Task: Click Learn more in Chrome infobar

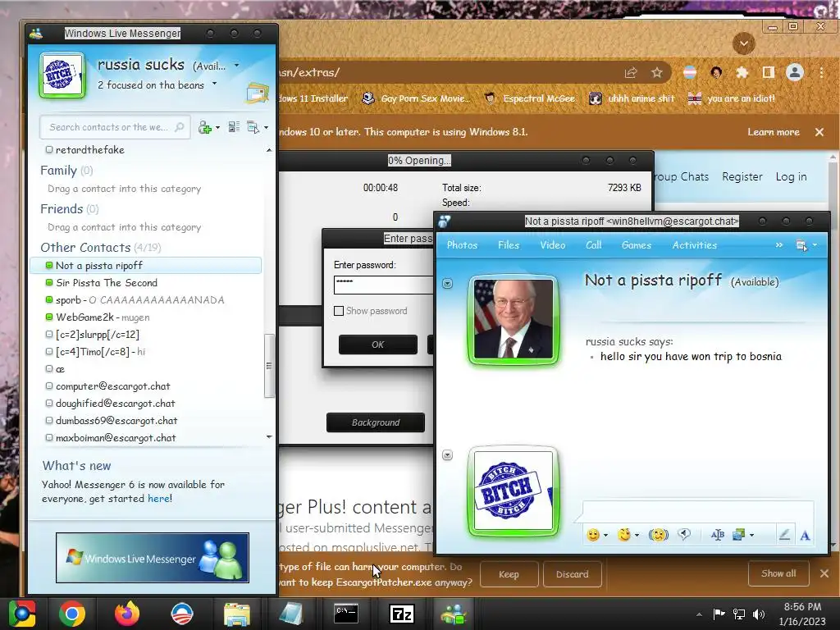Action: click(773, 132)
